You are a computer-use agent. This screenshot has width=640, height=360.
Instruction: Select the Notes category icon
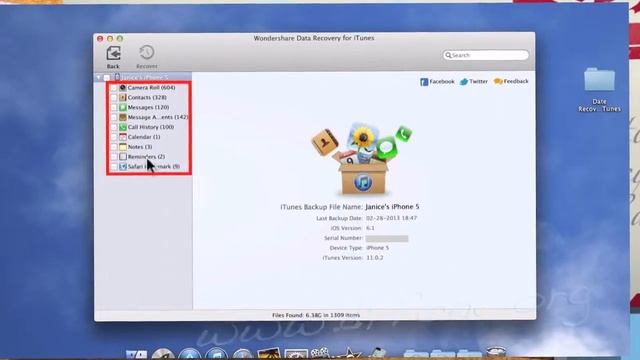(x=123, y=147)
